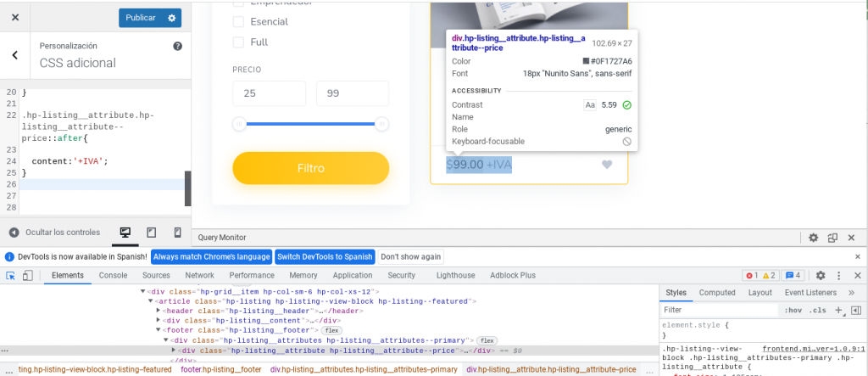Click the yellow Filtro button
This screenshot has width=868, height=376.
coord(310,168)
